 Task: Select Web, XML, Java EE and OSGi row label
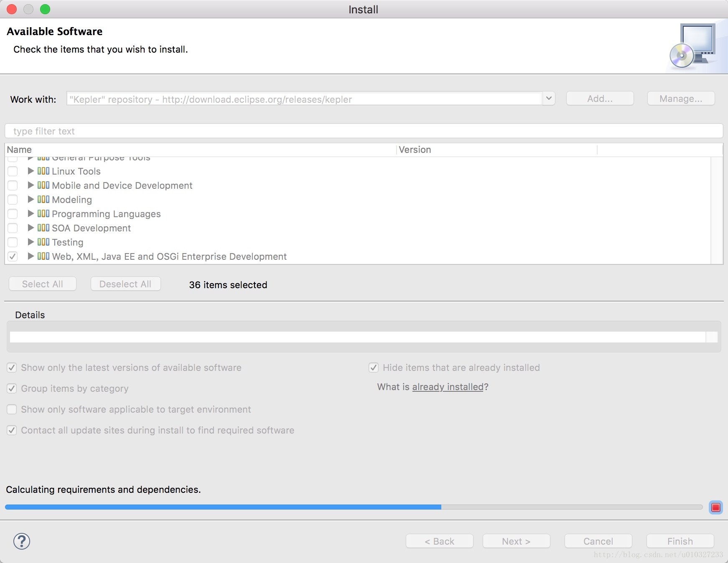coord(169,256)
